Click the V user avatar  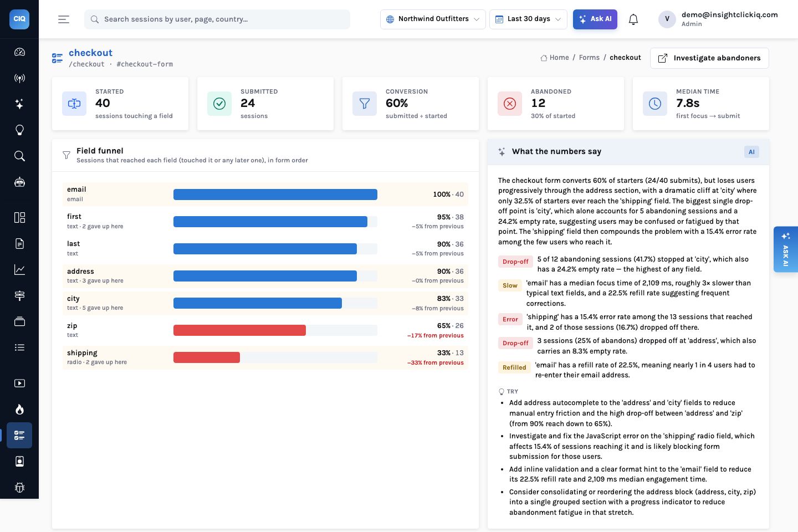(x=667, y=19)
